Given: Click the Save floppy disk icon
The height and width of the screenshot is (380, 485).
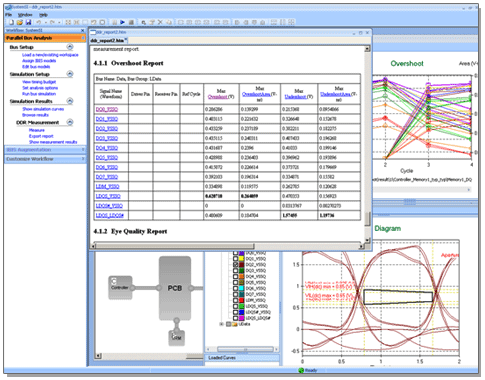Looking at the screenshot, I should 28,22.
